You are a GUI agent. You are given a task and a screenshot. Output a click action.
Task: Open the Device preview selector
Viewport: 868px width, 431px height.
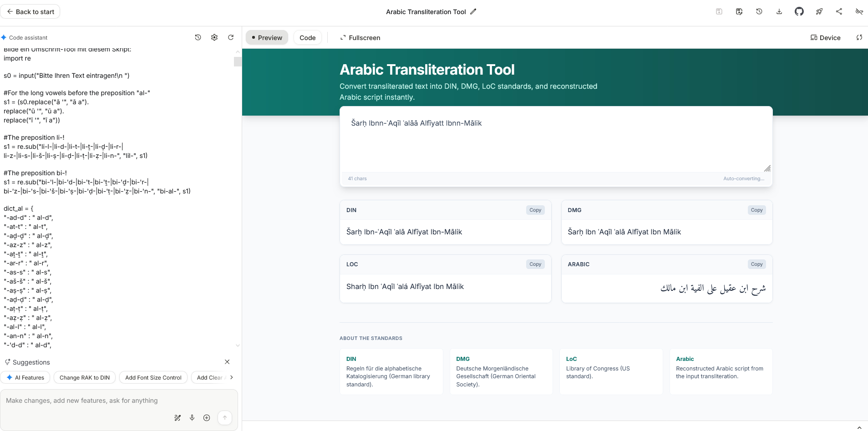825,38
